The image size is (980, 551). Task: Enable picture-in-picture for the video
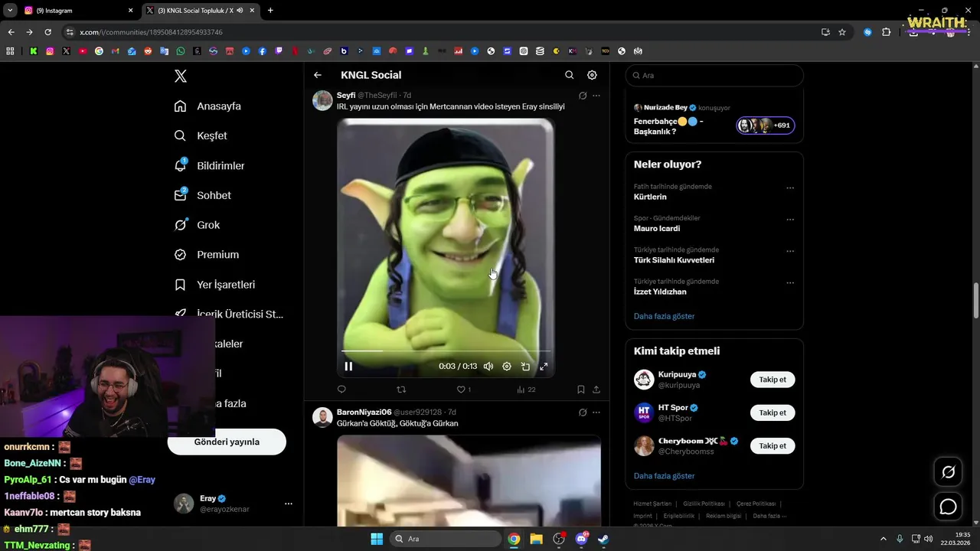pos(525,367)
